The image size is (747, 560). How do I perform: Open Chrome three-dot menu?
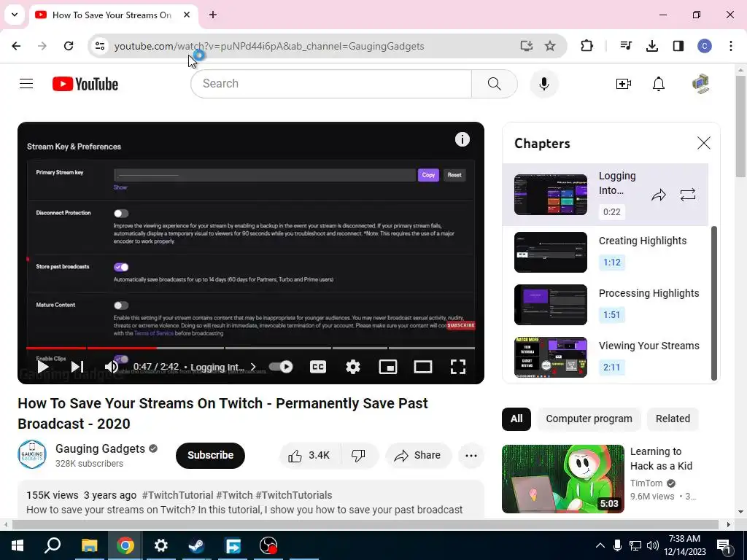tap(731, 46)
